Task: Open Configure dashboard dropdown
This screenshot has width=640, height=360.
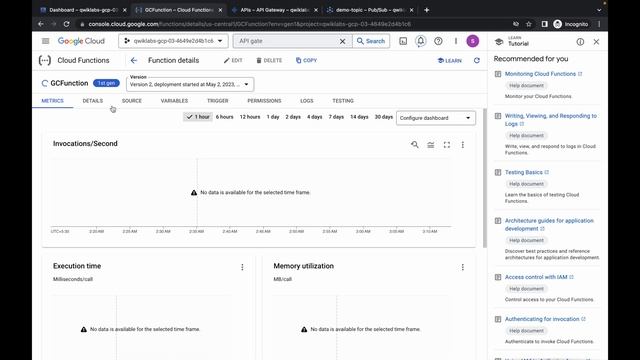Action: click(x=436, y=118)
